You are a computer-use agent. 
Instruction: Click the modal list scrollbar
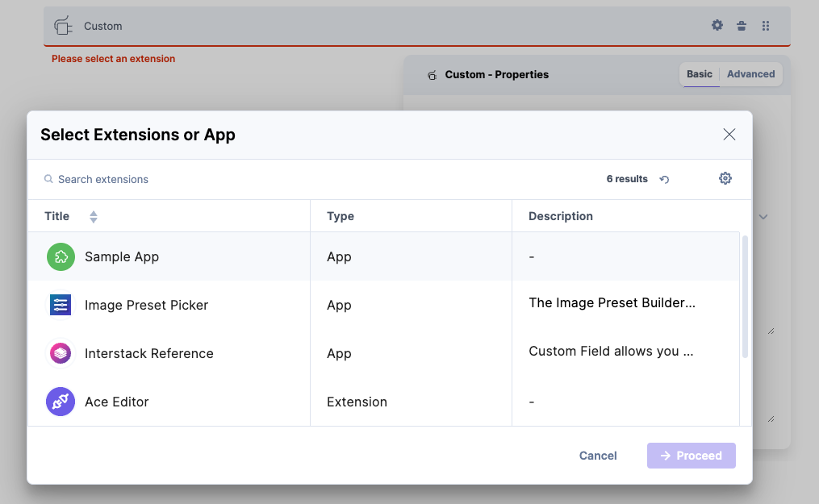tap(745, 296)
